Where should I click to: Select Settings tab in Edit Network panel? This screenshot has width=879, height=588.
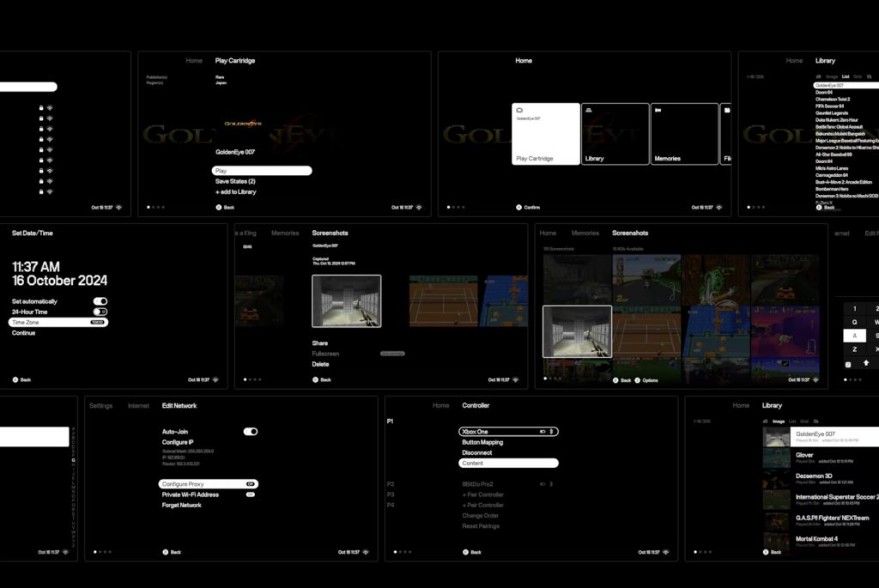100,405
